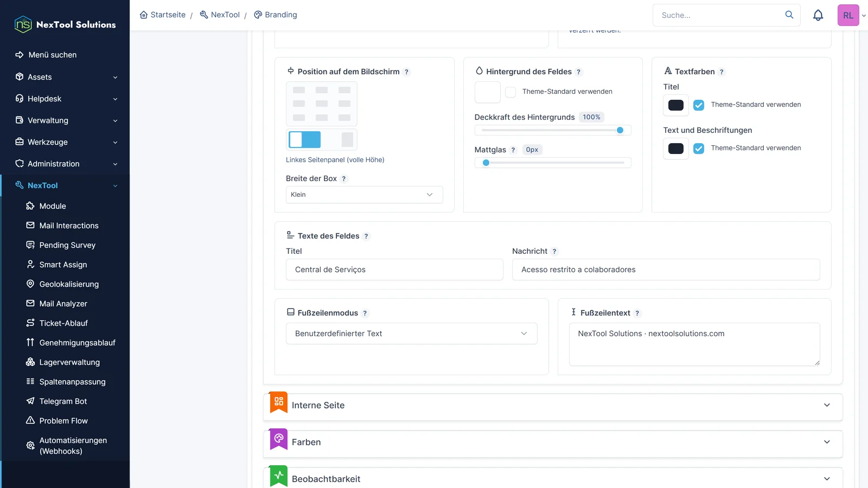Uncheck Theme-Standard checkbox for Text und Beschriftungen
The image size is (868, 488).
click(x=699, y=149)
